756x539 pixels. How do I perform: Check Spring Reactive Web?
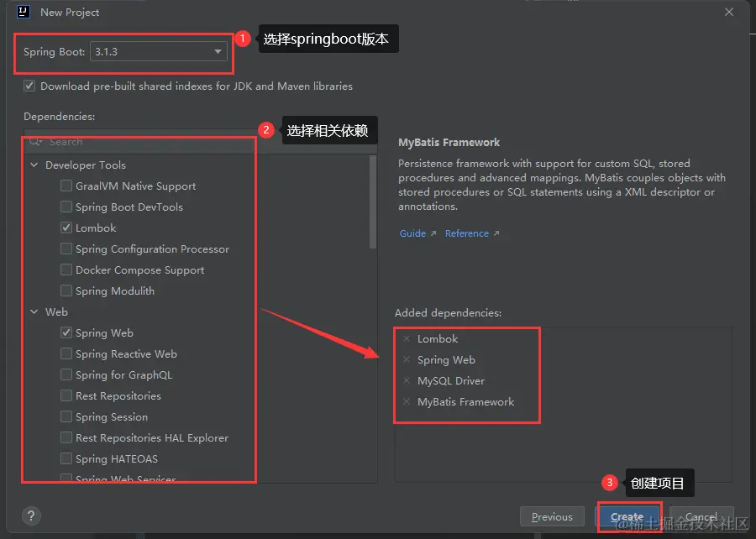[x=66, y=353]
